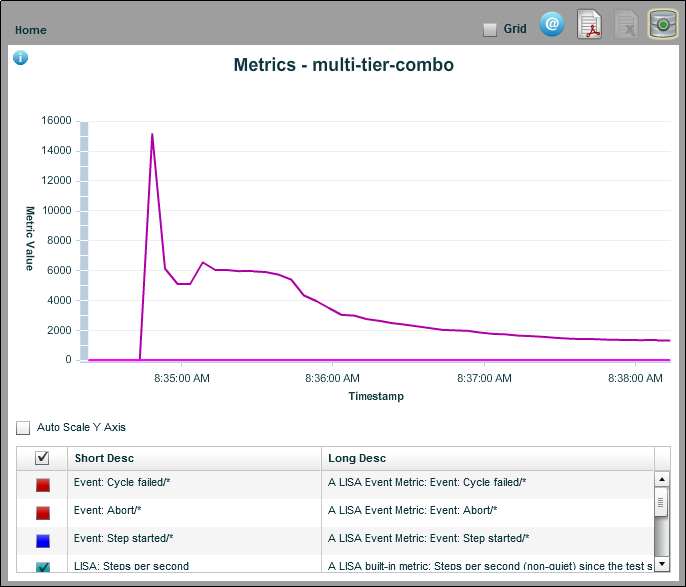Click the email report icon
Viewport: 686px width, 587px height.
click(x=552, y=24)
